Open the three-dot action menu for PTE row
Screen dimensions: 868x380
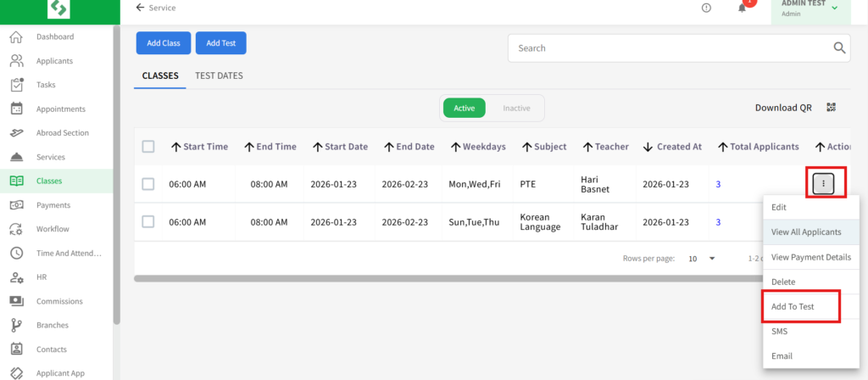pyautogui.click(x=823, y=184)
